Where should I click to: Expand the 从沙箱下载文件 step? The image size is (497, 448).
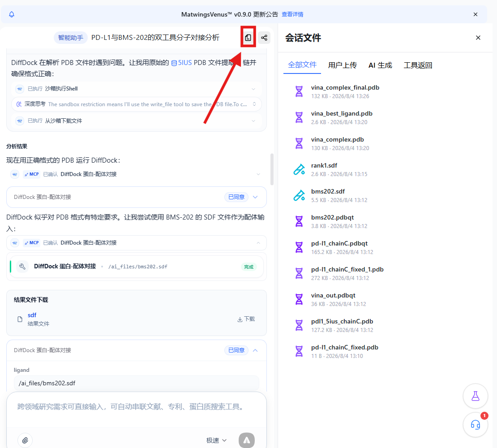[x=136, y=121]
